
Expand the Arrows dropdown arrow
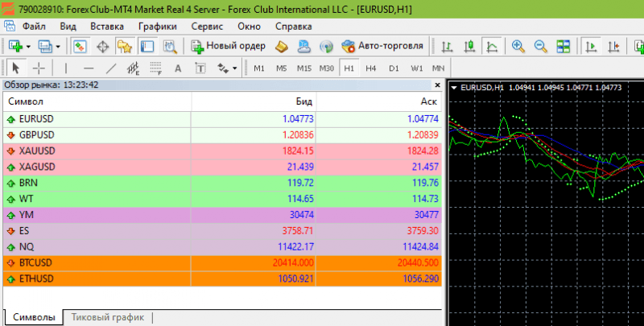235,68
